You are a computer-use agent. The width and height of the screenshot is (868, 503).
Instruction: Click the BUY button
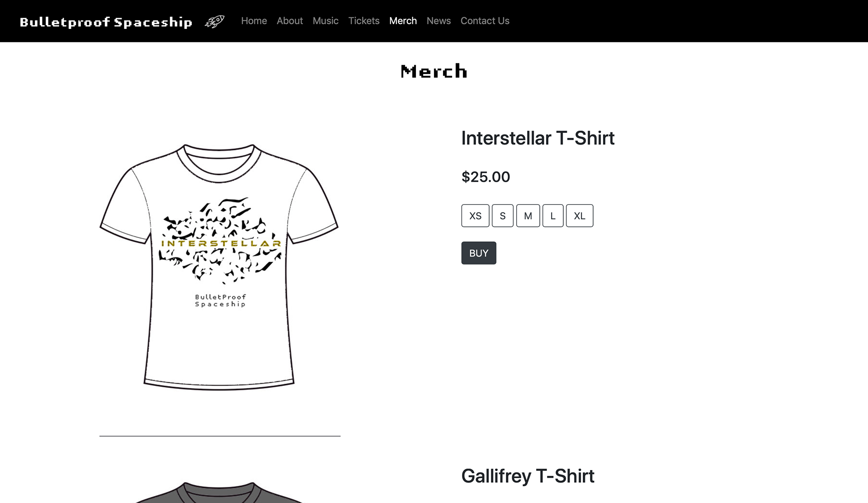(479, 253)
